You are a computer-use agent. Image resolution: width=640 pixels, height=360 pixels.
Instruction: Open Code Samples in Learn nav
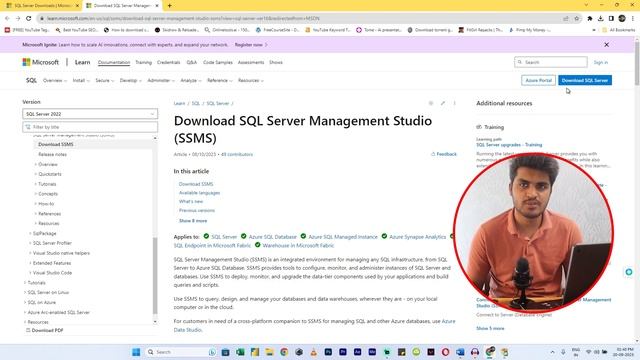pos(218,62)
